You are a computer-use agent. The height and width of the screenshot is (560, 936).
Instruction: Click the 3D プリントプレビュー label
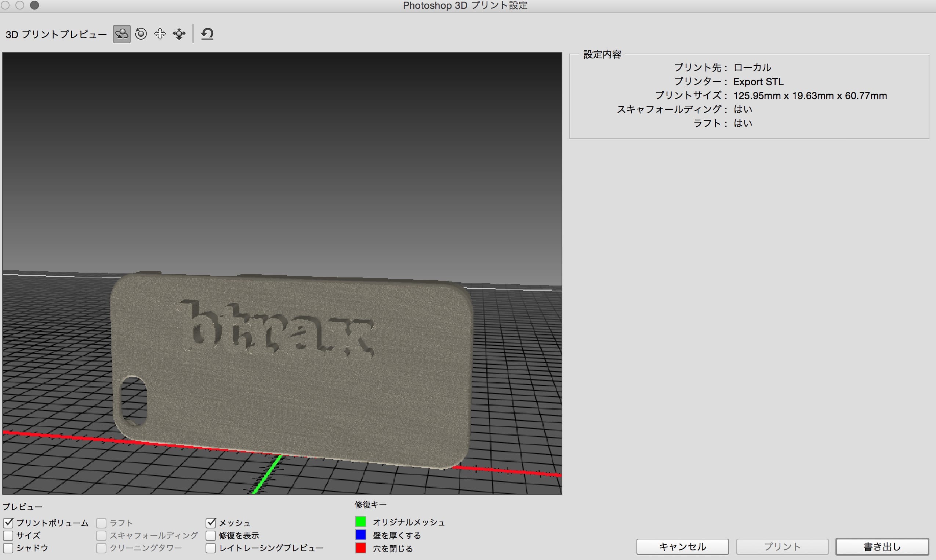click(56, 34)
